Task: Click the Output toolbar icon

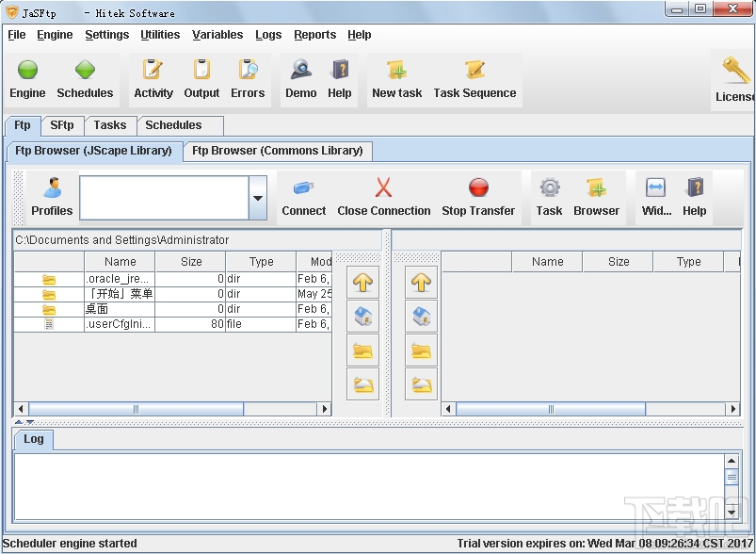Action: (201, 71)
